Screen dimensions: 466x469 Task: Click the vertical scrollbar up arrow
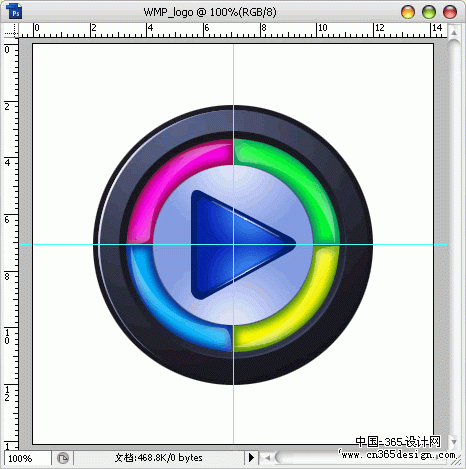454,33
